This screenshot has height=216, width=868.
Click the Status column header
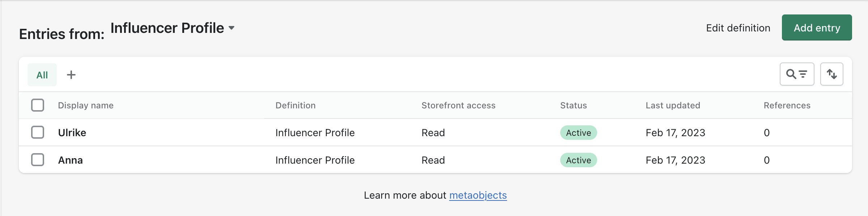pyautogui.click(x=573, y=105)
